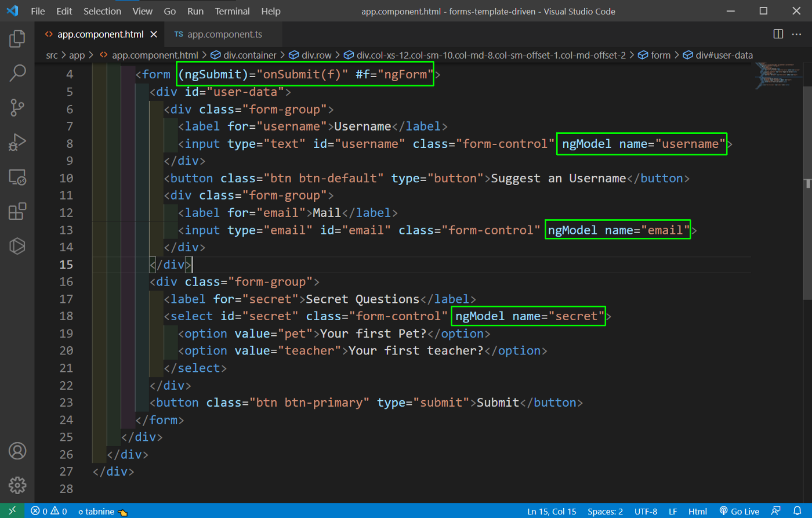Open the hexagon play icon in activity bar

tap(17, 246)
